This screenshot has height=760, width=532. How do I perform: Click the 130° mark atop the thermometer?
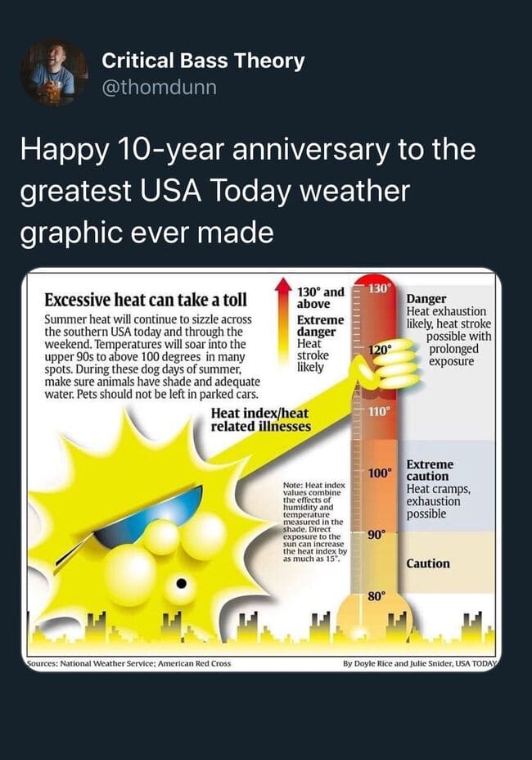[378, 289]
